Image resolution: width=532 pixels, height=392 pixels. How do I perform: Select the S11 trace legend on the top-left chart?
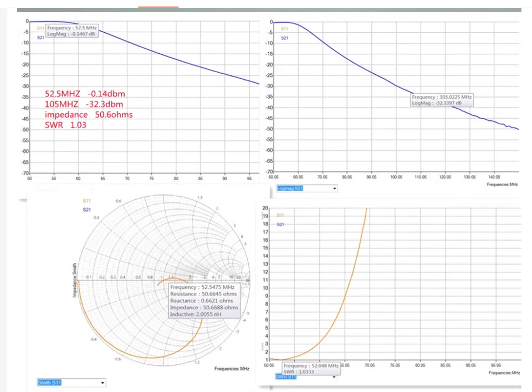click(40, 28)
